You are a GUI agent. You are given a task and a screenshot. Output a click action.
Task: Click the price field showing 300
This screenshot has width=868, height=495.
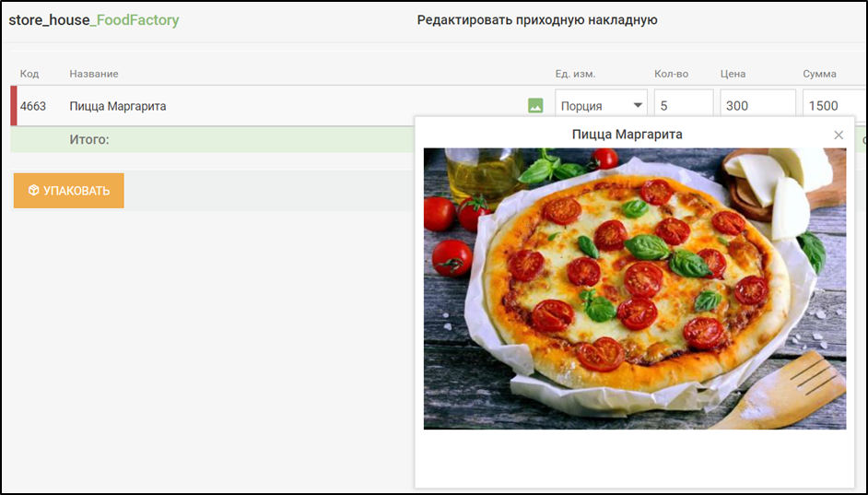[757, 106]
